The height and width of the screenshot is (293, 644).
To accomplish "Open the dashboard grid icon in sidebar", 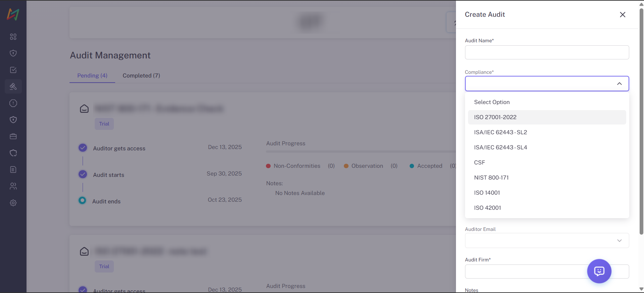I will 13,37.
